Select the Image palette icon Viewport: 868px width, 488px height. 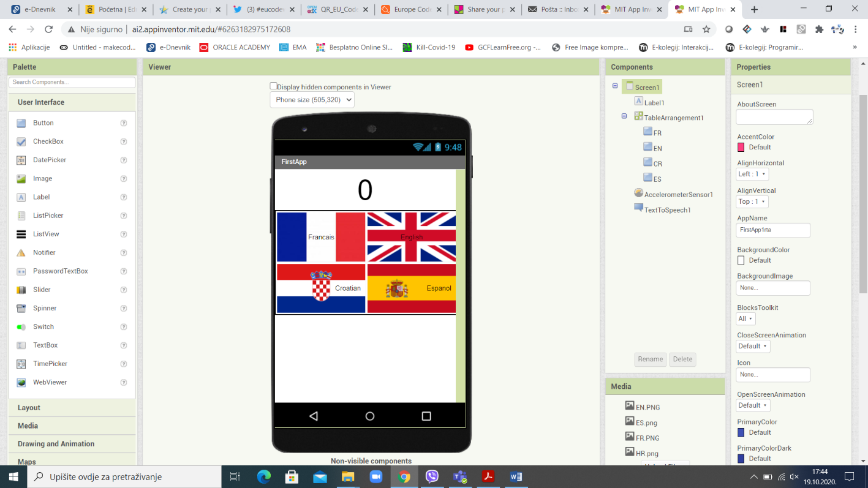click(21, 179)
